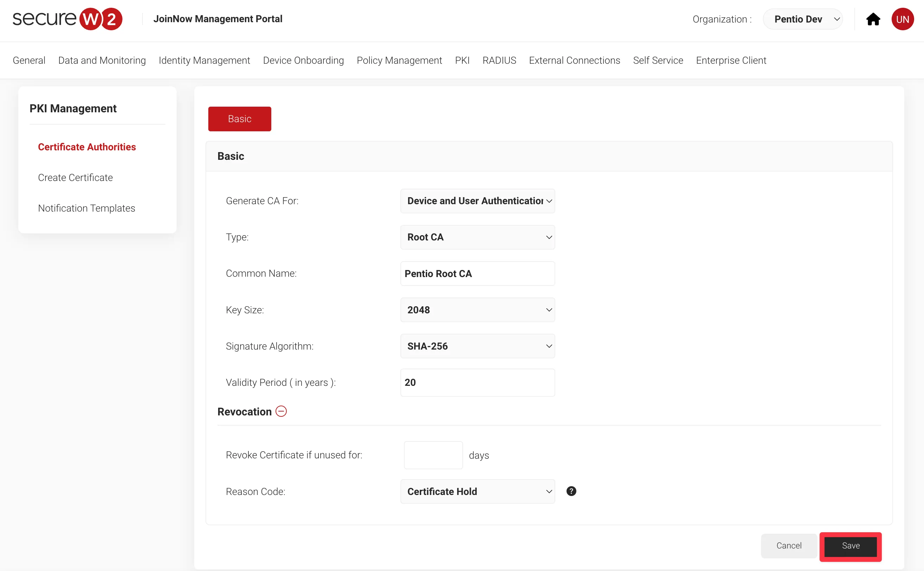The height and width of the screenshot is (571, 924).
Task: Open the UN user avatar menu
Action: click(x=902, y=19)
